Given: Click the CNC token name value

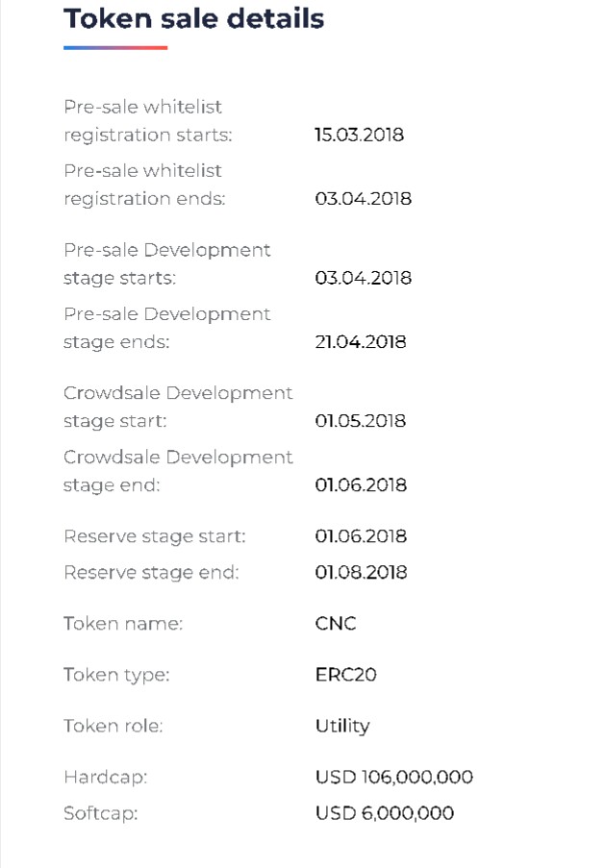Looking at the screenshot, I should [x=336, y=623].
